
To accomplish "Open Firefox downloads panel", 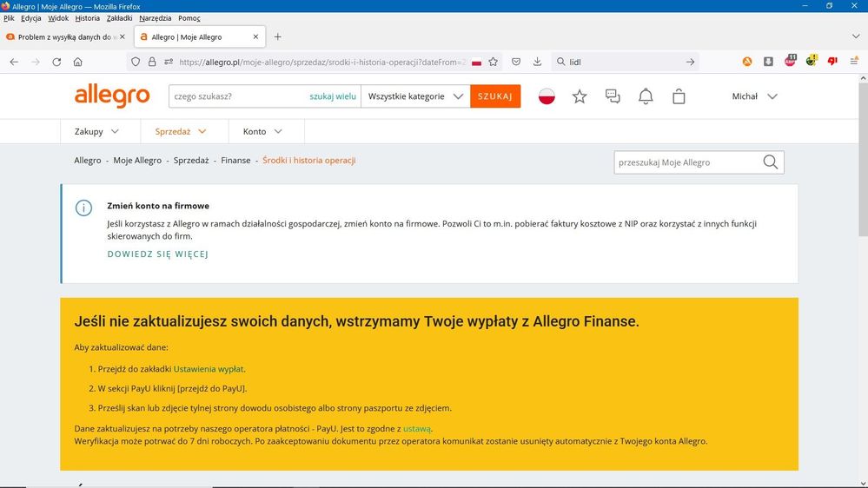I will 538,62.
